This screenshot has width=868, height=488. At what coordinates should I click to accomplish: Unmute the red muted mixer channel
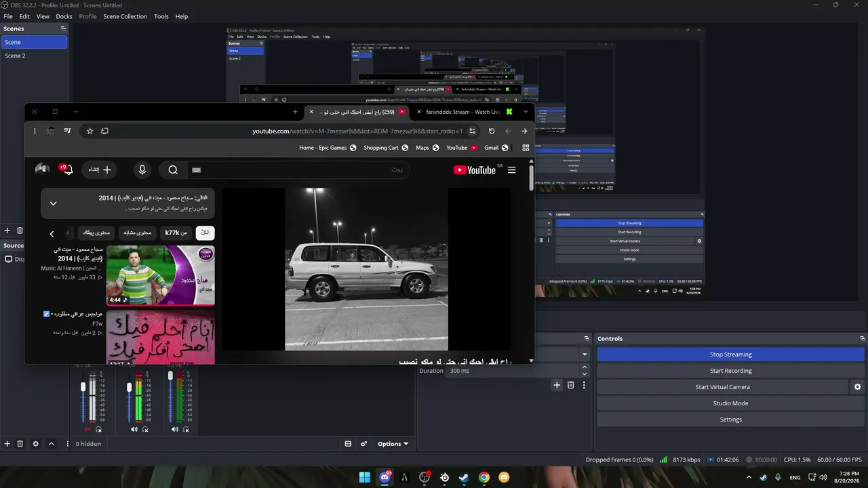[x=87, y=429]
